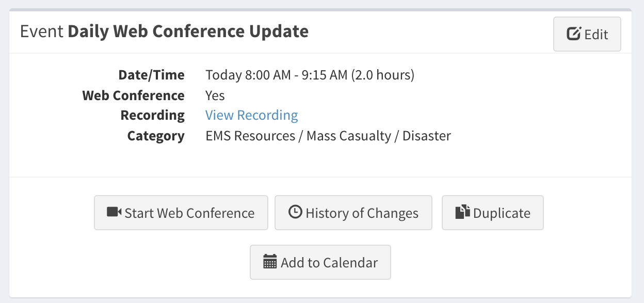Viewport: 644px width, 303px height.
Task: Click the Category field label
Action: click(156, 136)
